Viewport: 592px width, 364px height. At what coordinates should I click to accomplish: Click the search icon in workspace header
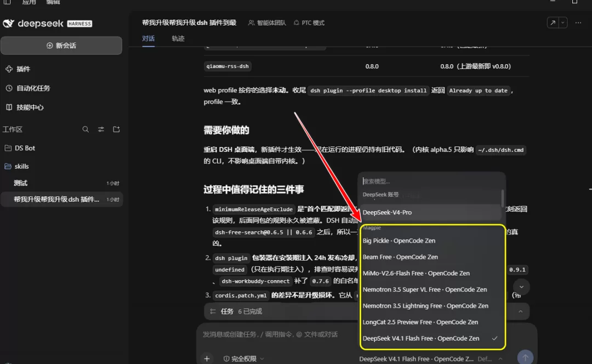86,129
